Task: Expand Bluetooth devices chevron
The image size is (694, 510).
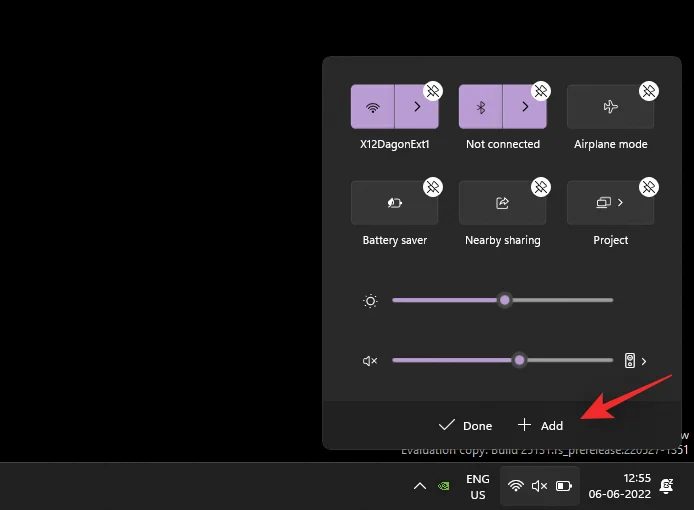Action: coord(525,107)
